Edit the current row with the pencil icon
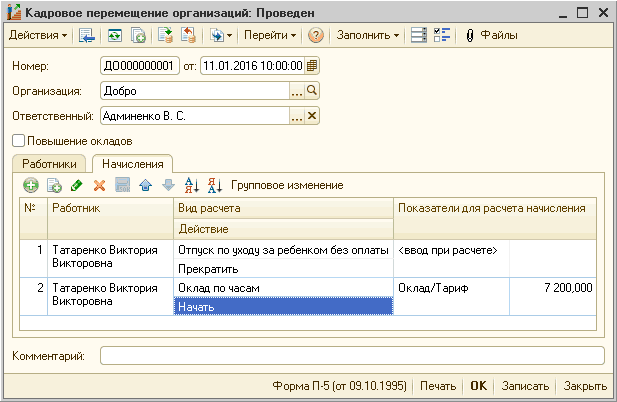The width and height of the screenshot is (617, 402). (x=77, y=185)
